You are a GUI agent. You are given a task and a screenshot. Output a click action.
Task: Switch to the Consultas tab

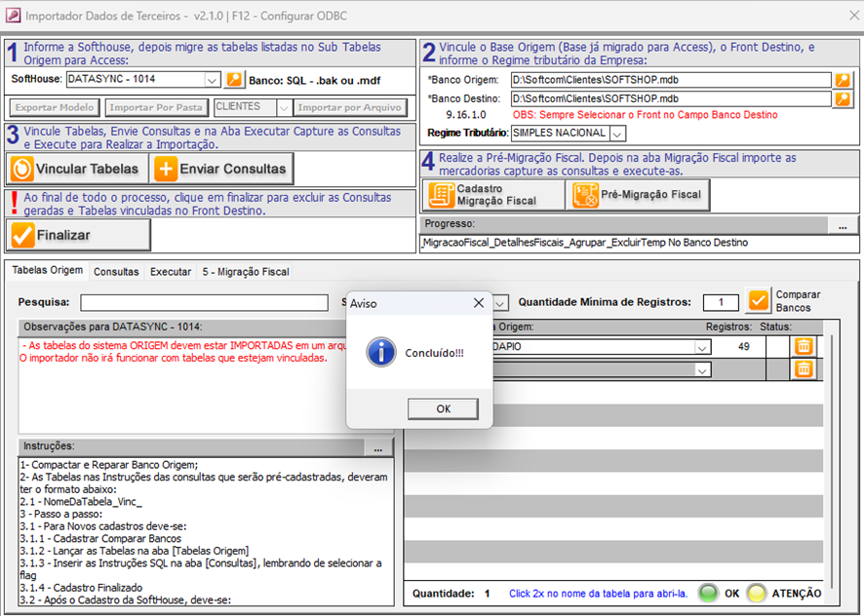point(116,272)
